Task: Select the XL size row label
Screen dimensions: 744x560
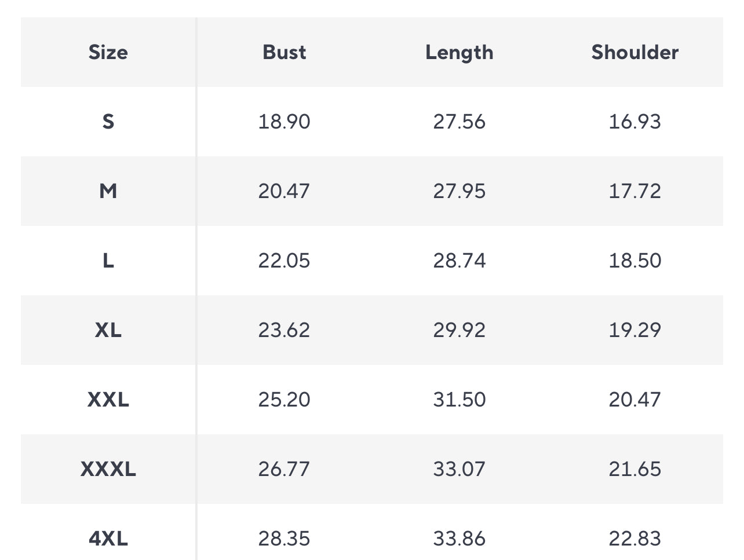Action: [108, 330]
